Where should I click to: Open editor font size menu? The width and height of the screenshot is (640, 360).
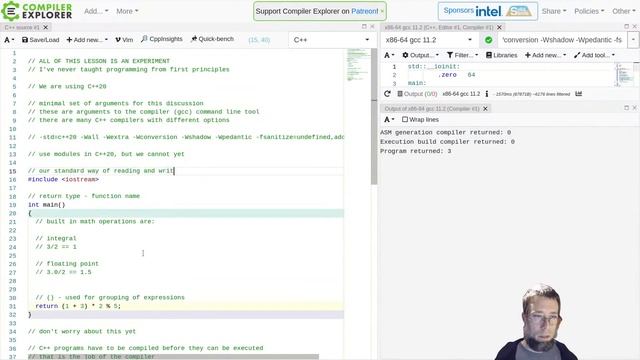(x=9, y=40)
